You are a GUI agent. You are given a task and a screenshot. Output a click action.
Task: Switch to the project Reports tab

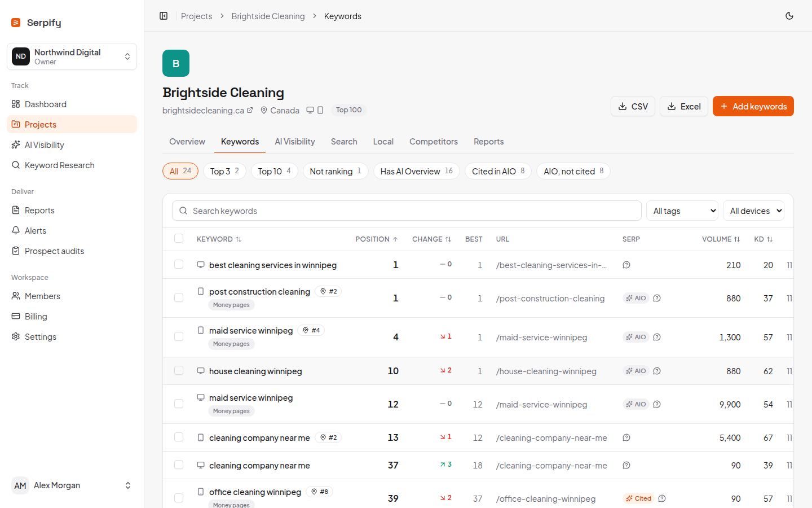pos(488,142)
